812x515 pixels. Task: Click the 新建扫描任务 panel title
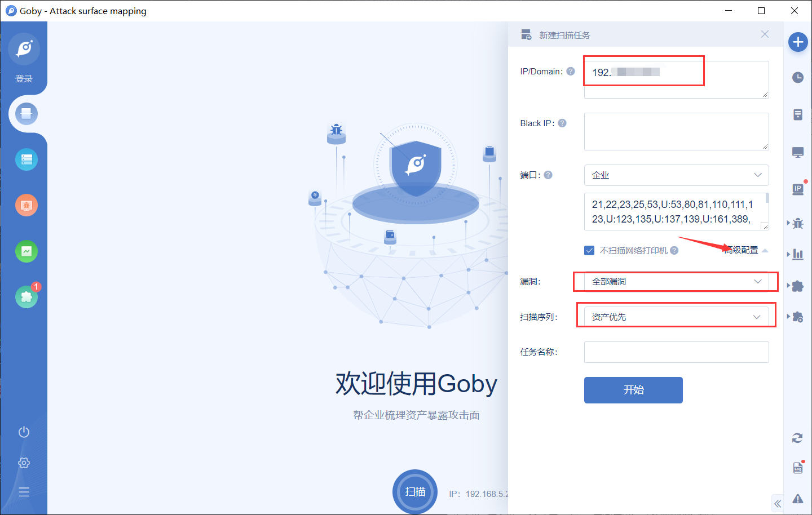[x=564, y=35]
